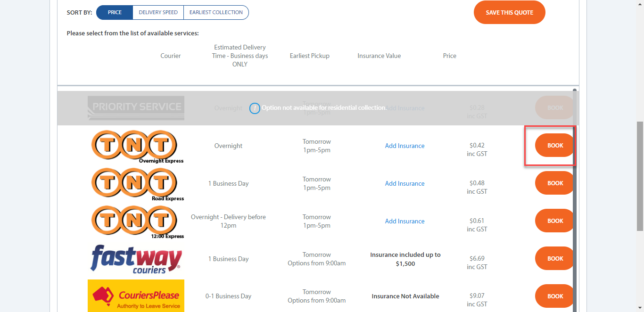
Task: Book the TNT Overnight service
Action: click(x=554, y=145)
